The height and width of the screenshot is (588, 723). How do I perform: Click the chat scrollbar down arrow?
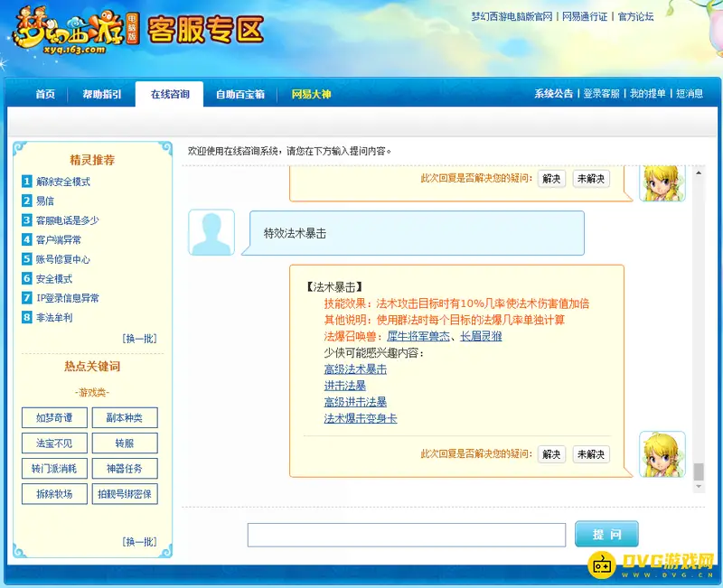[x=699, y=487]
